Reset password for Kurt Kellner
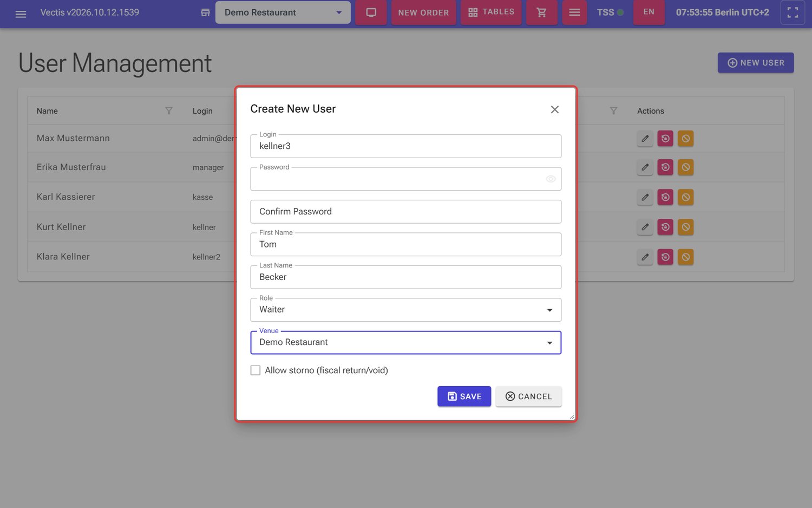 click(665, 227)
